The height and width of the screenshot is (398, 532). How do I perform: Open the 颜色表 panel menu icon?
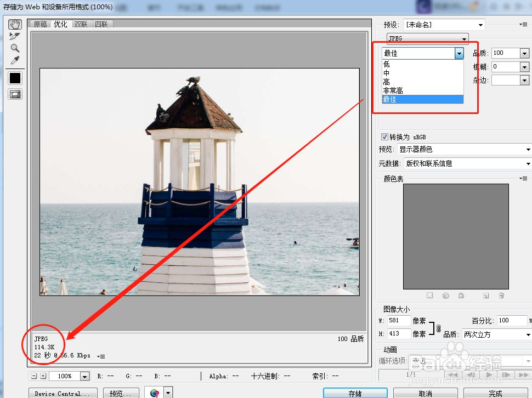(x=523, y=178)
